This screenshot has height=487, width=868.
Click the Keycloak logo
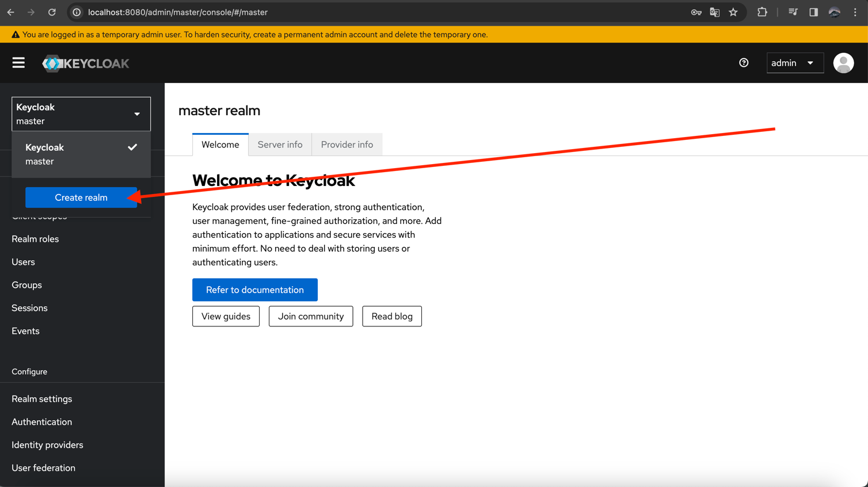tap(86, 63)
